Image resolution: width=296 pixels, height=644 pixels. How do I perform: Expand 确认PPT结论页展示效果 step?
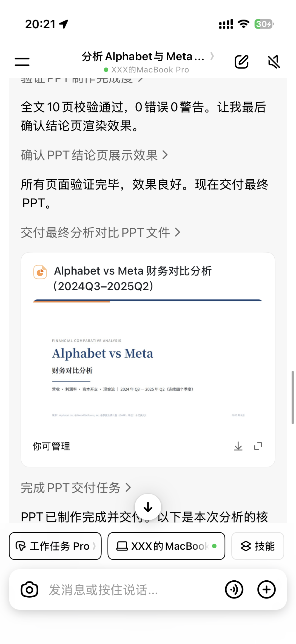94,155
